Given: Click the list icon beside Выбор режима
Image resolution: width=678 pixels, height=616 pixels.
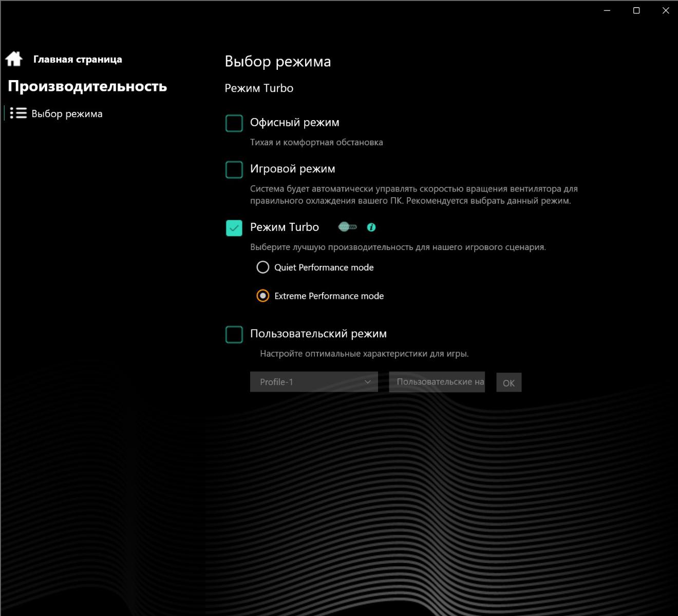Looking at the screenshot, I should pyautogui.click(x=18, y=113).
